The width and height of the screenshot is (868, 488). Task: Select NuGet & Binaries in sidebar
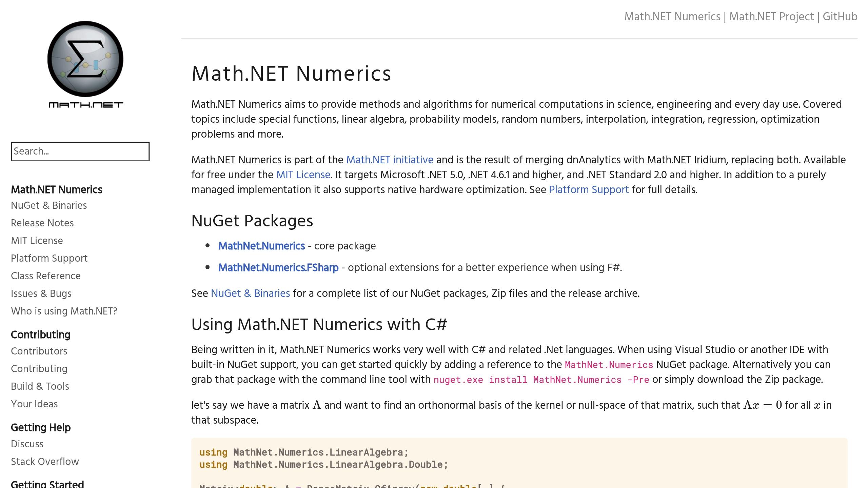coord(49,205)
